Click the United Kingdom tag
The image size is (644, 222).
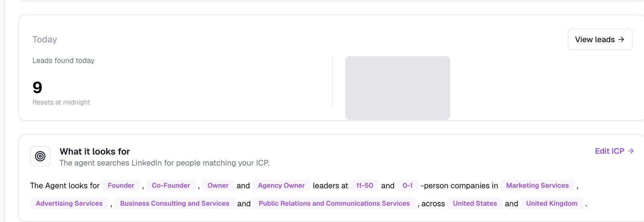point(552,203)
